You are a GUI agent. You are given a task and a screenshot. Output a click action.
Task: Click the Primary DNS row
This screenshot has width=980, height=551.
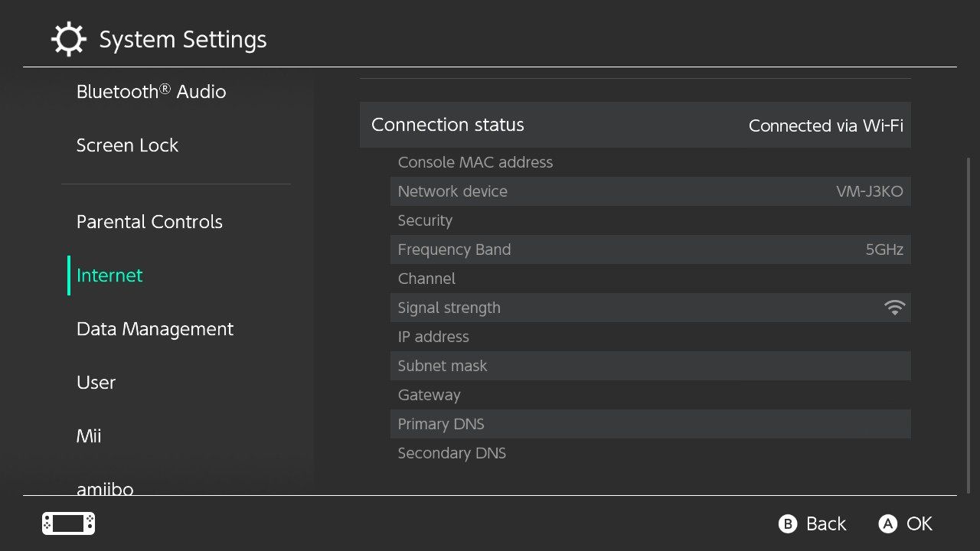point(650,424)
